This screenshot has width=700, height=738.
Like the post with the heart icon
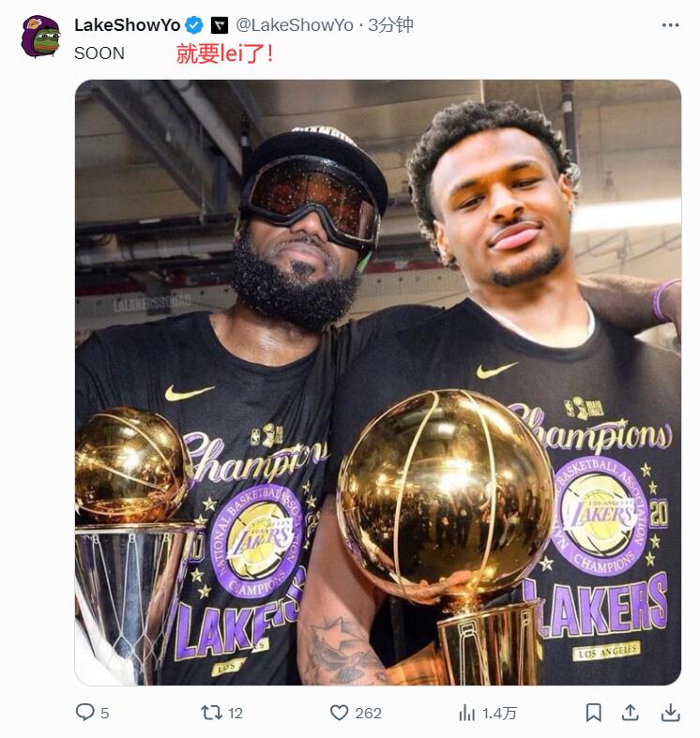pos(340,713)
